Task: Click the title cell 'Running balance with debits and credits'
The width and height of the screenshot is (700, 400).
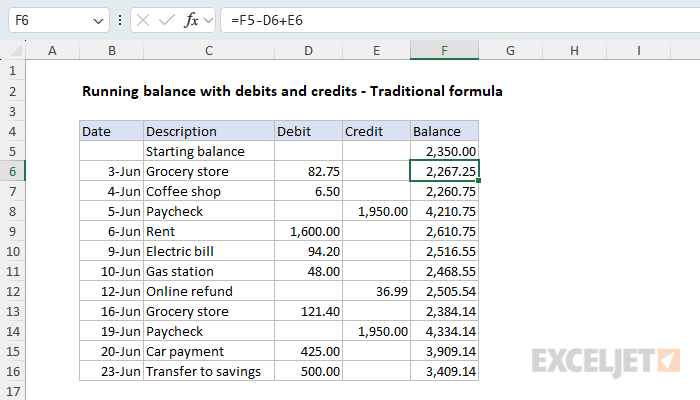Action: click(x=292, y=91)
